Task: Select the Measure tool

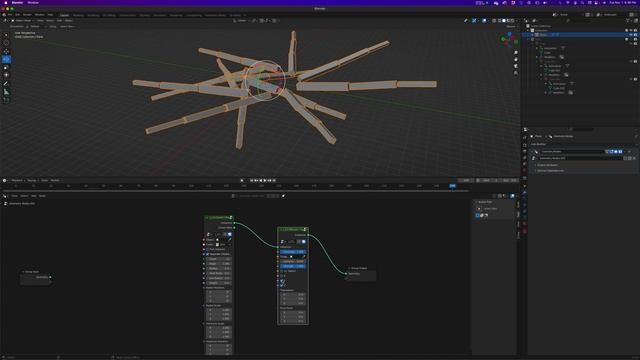Action: point(6,92)
